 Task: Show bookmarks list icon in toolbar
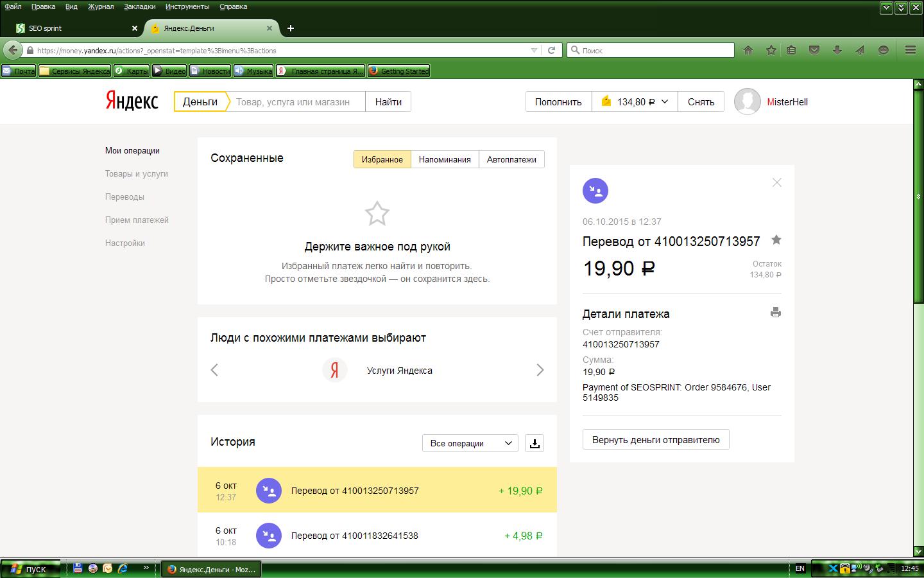pyautogui.click(x=791, y=50)
